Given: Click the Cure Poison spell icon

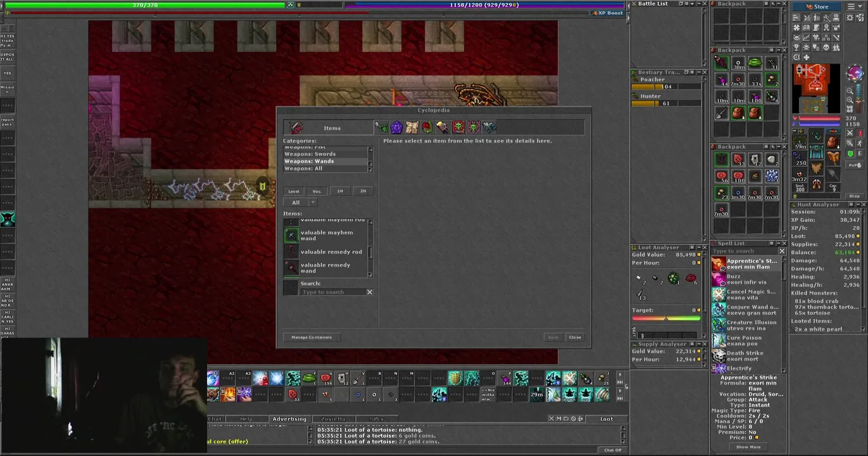Looking at the screenshot, I should [x=719, y=340].
